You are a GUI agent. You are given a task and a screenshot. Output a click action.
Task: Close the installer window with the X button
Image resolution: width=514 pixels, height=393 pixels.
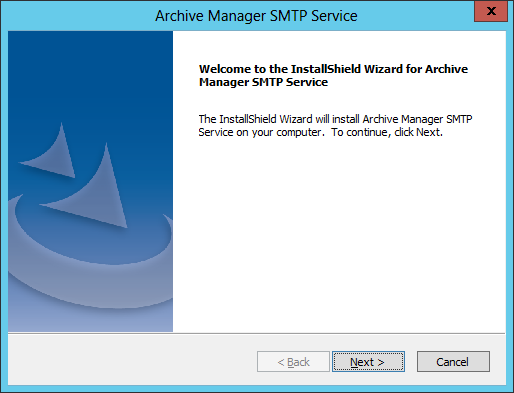click(491, 11)
